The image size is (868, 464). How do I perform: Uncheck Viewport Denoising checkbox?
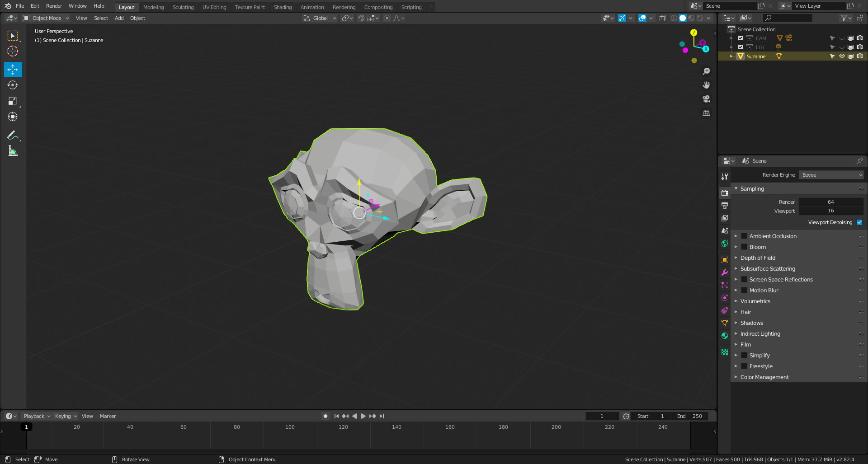point(859,222)
